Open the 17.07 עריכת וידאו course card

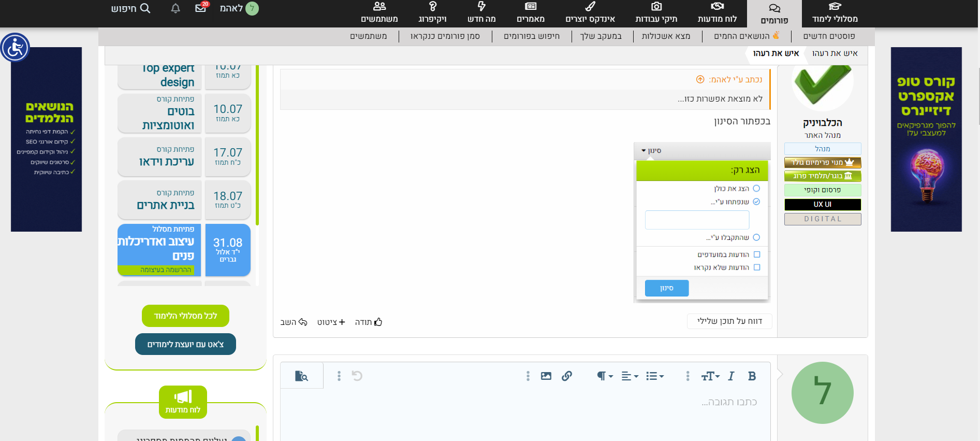[x=184, y=157]
